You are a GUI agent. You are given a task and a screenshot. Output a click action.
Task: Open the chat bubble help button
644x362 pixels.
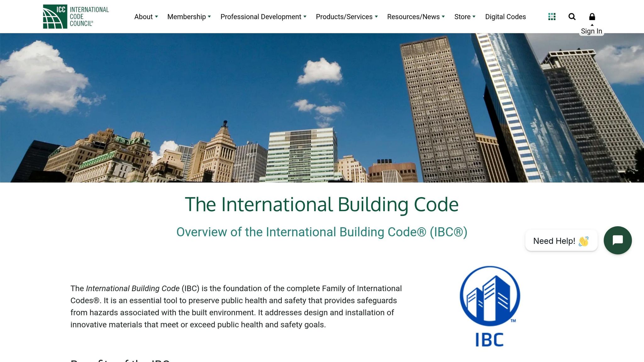(618, 240)
